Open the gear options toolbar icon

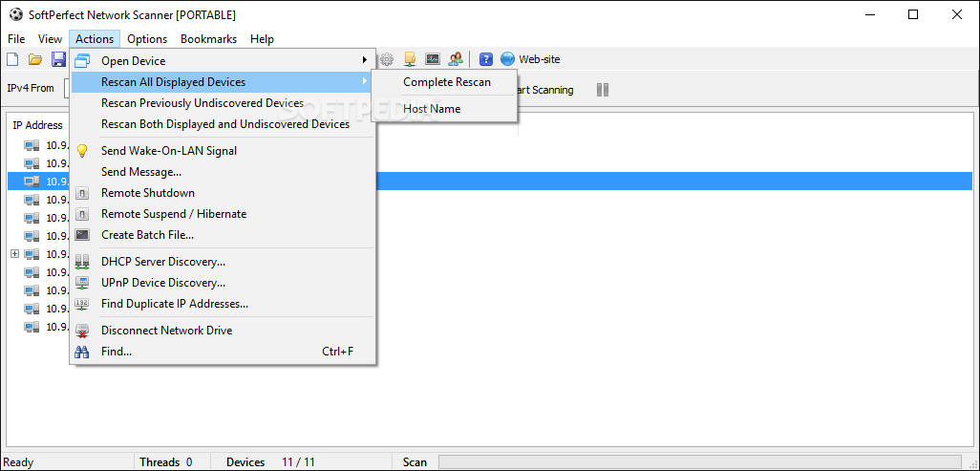point(387,59)
